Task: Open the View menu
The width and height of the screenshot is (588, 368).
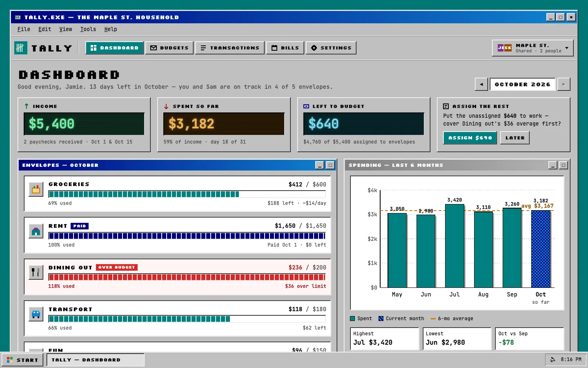Action: tap(65, 29)
